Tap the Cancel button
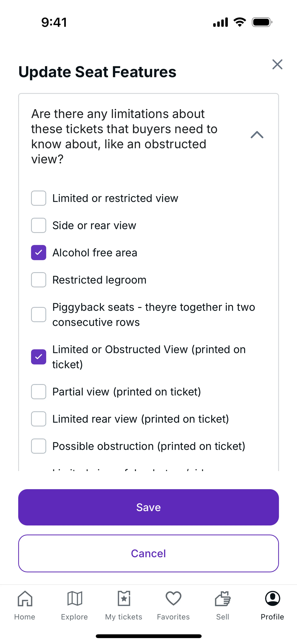 click(148, 553)
